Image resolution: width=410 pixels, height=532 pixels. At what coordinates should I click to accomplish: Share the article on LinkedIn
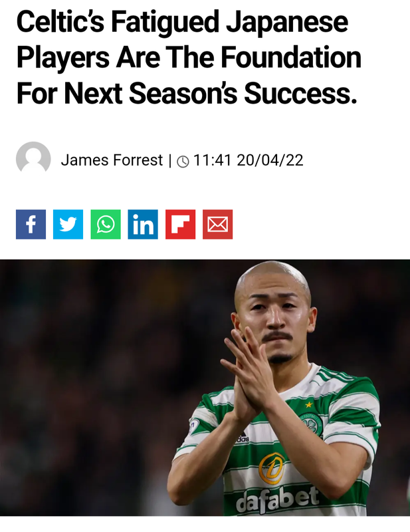click(x=143, y=224)
